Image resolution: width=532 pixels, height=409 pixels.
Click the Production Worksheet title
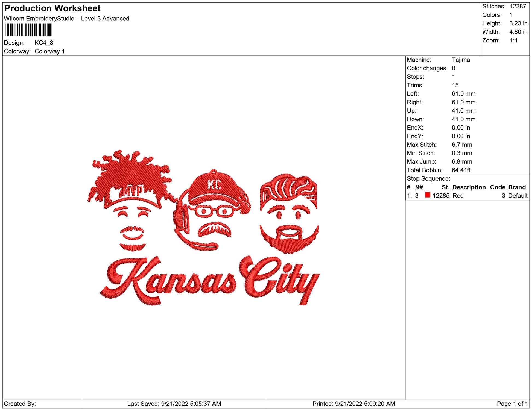(52, 8)
